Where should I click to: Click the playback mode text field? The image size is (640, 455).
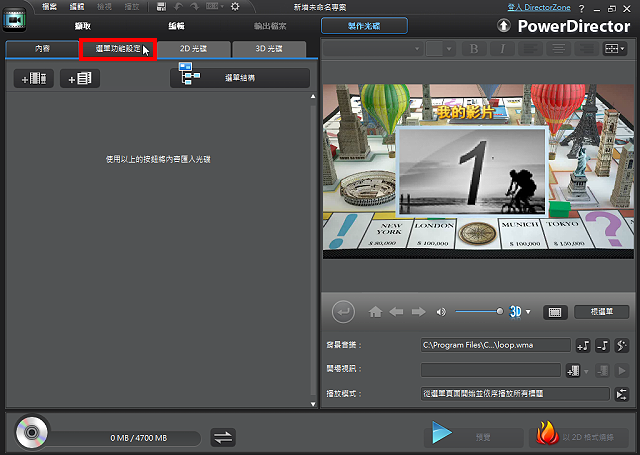pyautogui.click(x=515, y=394)
